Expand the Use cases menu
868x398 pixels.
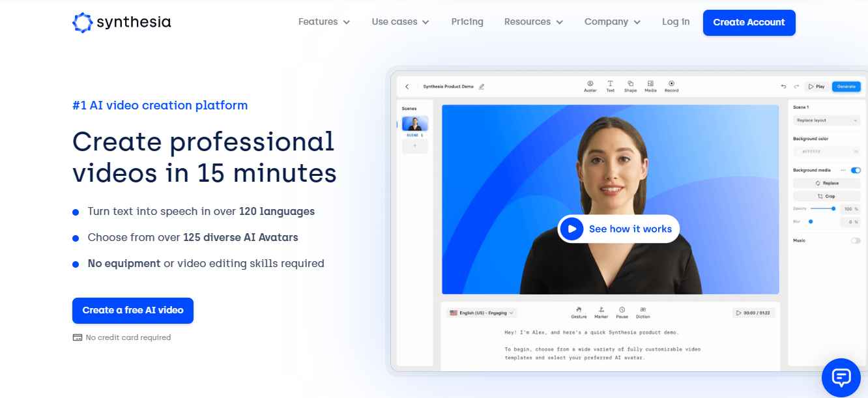pos(400,22)
